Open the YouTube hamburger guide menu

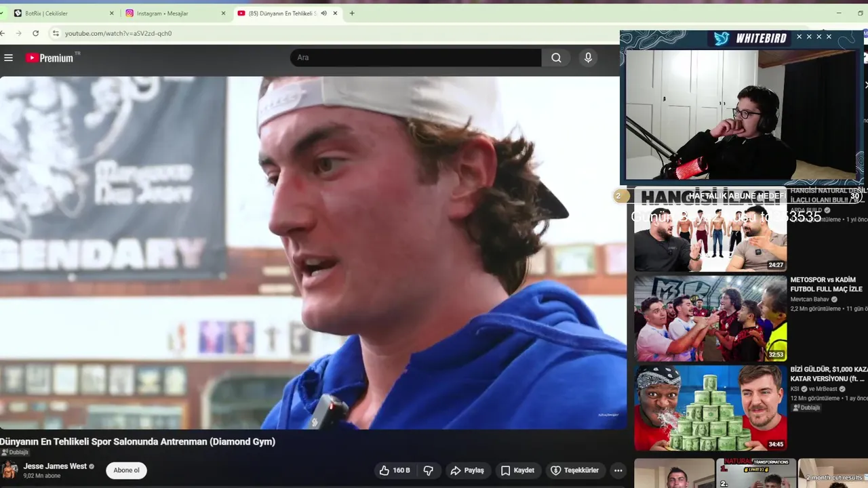[x=8, y=58]
